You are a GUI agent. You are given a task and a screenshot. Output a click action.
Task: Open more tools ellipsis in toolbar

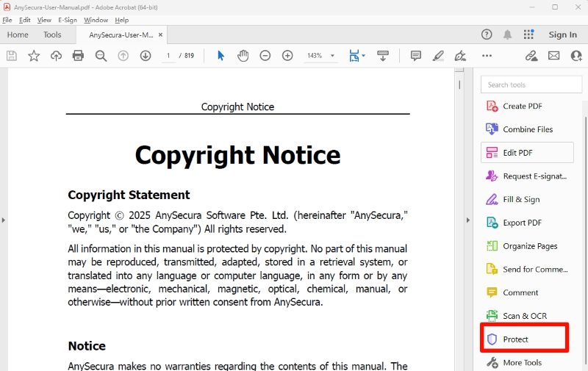(x=487, y=56)
